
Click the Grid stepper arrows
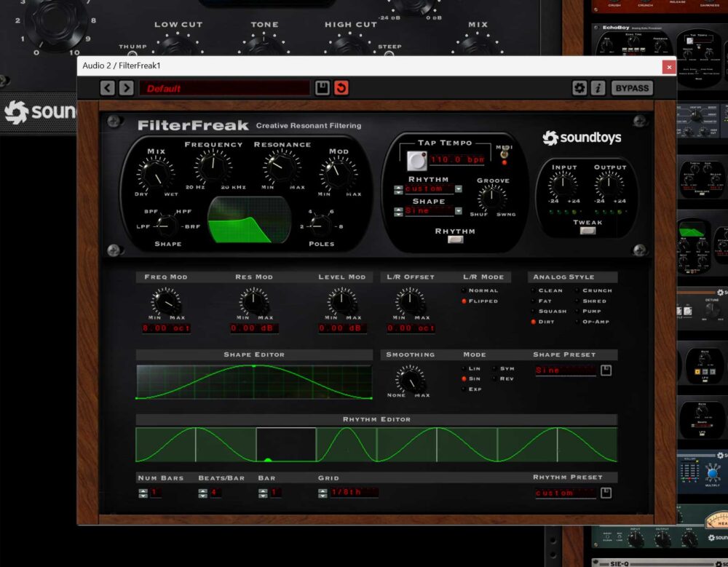click(x=323, y=493)
